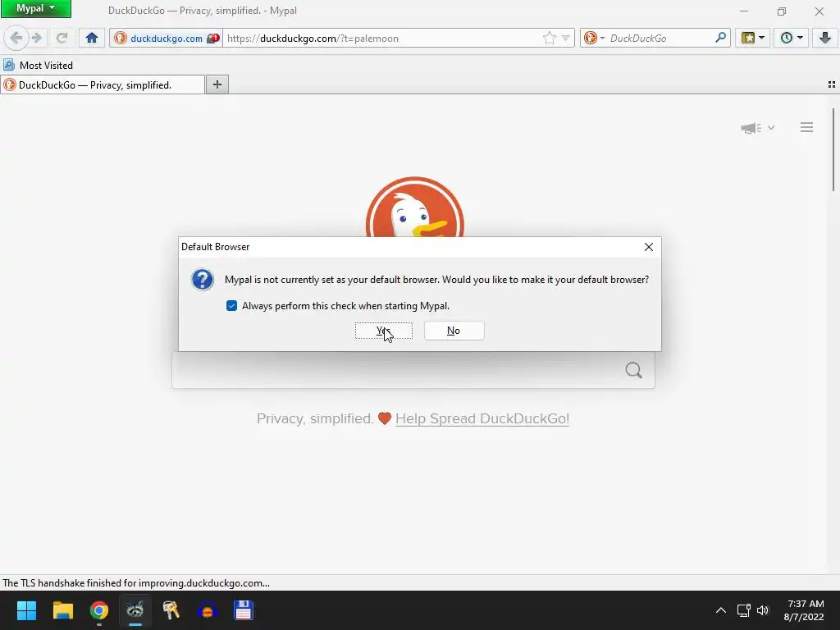Restore down the Mypal window

pos(782,11)
